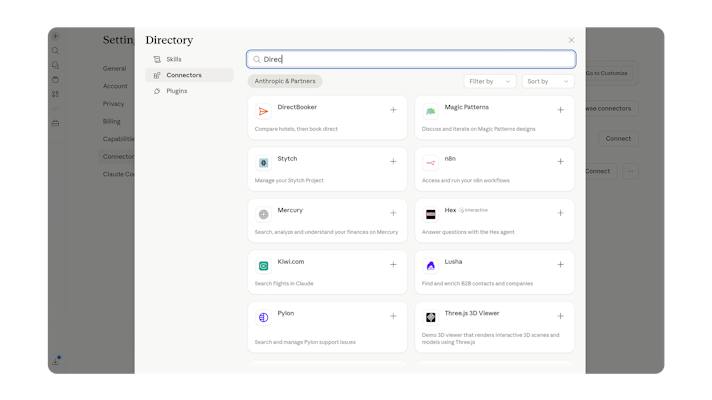Open the Filter by dropdown
This screenshot has height=400, width=712.
490,81
